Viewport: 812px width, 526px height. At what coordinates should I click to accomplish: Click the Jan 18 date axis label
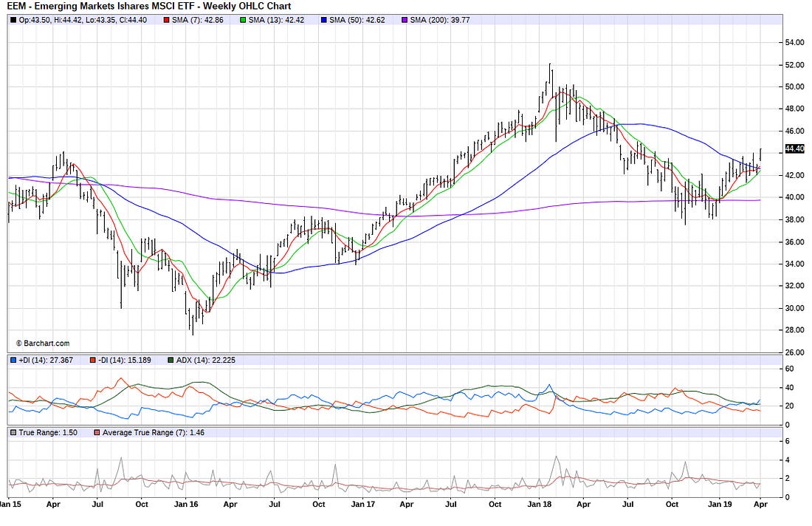click(540, 505)
